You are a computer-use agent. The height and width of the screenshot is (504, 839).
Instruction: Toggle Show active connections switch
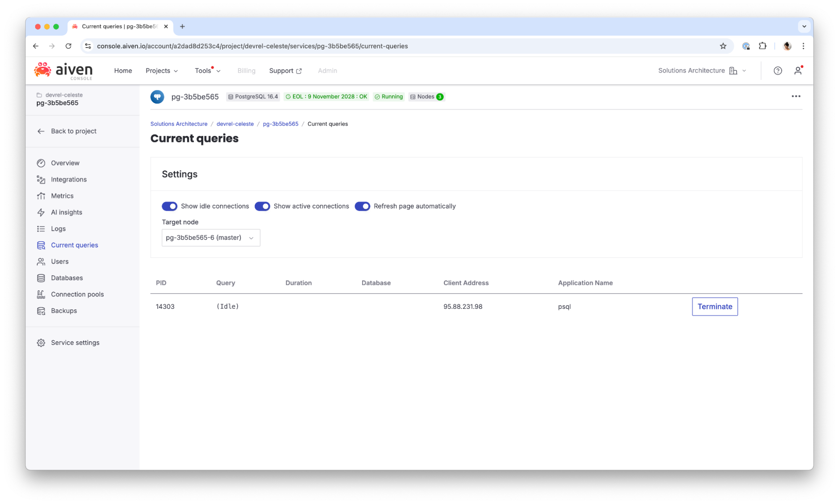point(262,206)
